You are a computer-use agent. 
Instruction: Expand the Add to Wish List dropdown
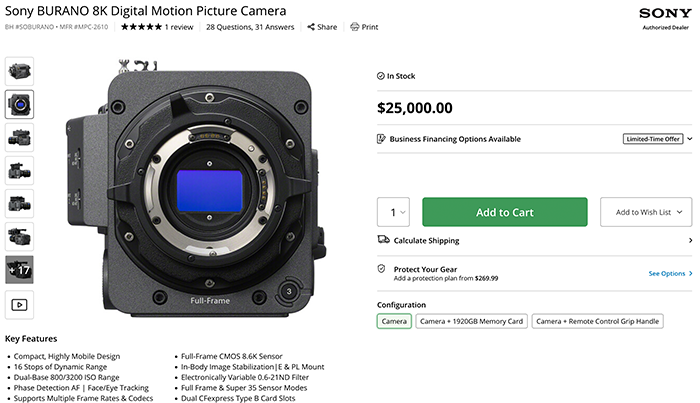pos(646,212)
